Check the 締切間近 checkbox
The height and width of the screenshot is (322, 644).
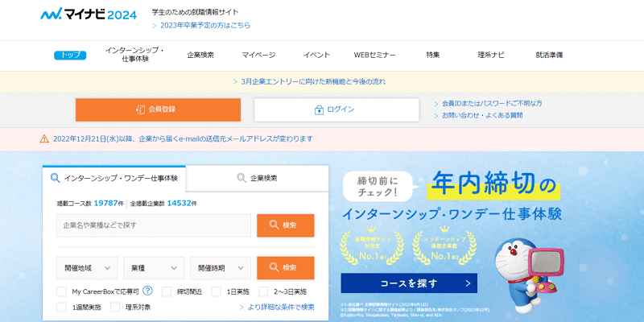[x=167, y=291]
